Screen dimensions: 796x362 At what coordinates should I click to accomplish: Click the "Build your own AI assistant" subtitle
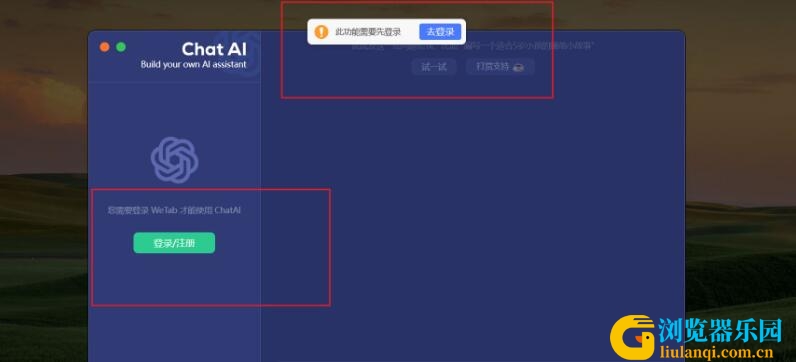click(193, 64)
